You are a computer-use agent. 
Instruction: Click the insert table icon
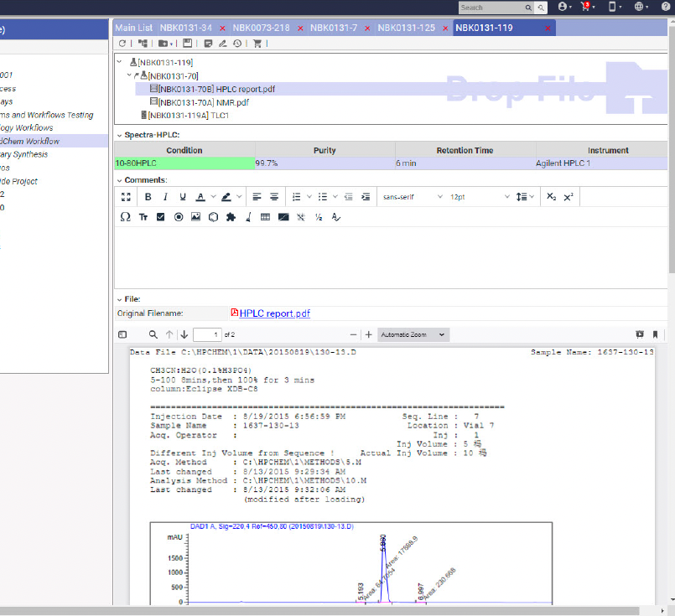(265, 217)
